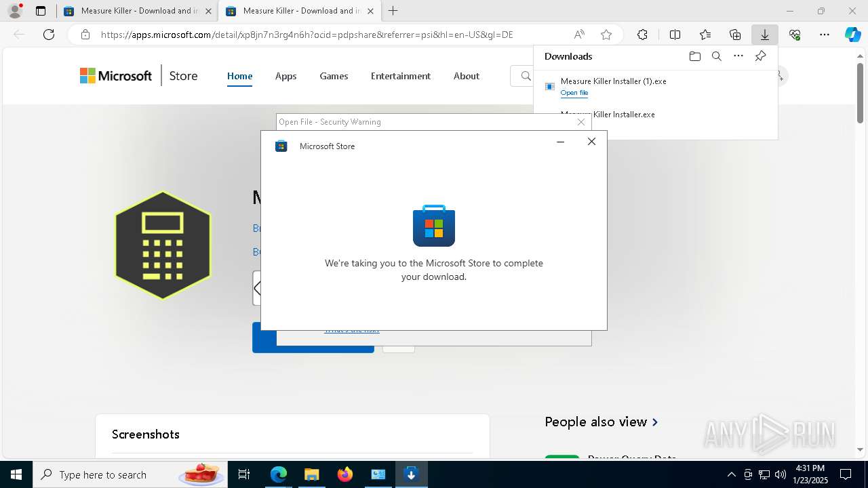868x488 pixels.
Task: Open the notification center
Action: coord(846,474)
